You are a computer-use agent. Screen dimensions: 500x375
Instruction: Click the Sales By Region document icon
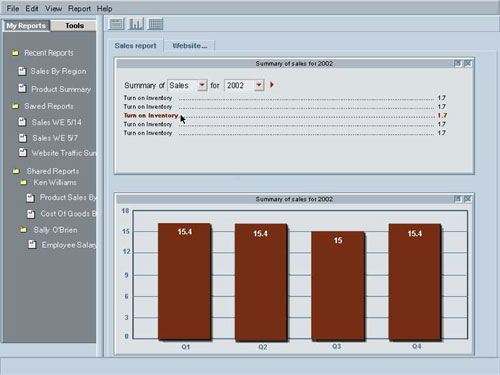click(x=22, y=71)
